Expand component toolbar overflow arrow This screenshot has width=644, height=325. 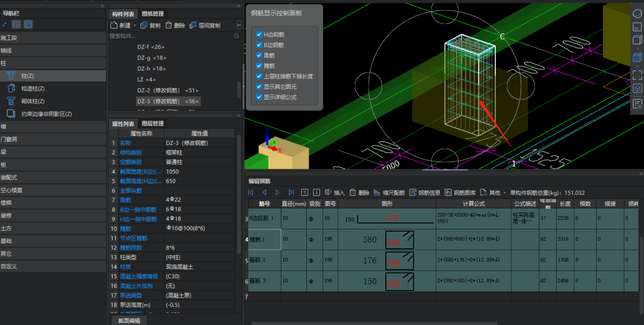(239, 25)
